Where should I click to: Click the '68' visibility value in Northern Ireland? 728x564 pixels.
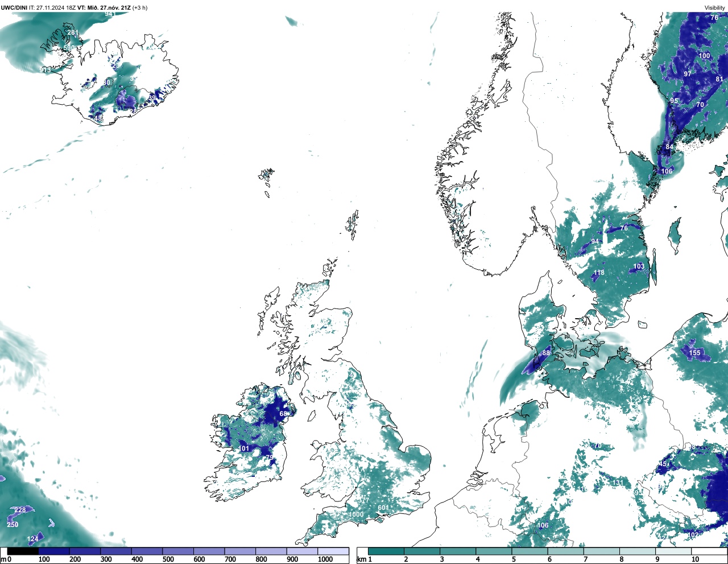(x=283, y=414)
